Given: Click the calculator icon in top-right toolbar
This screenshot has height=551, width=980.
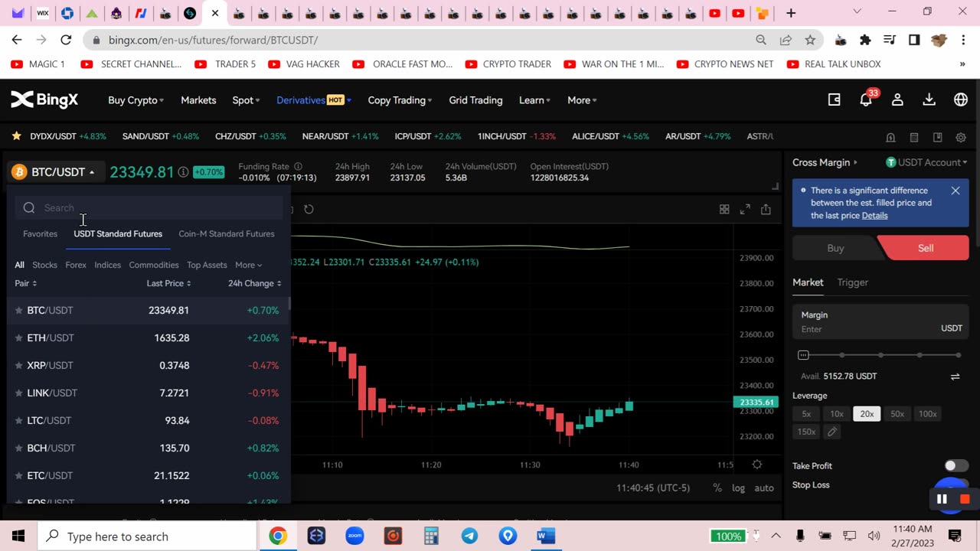Looking at the screenshot, I should [913, 137].
